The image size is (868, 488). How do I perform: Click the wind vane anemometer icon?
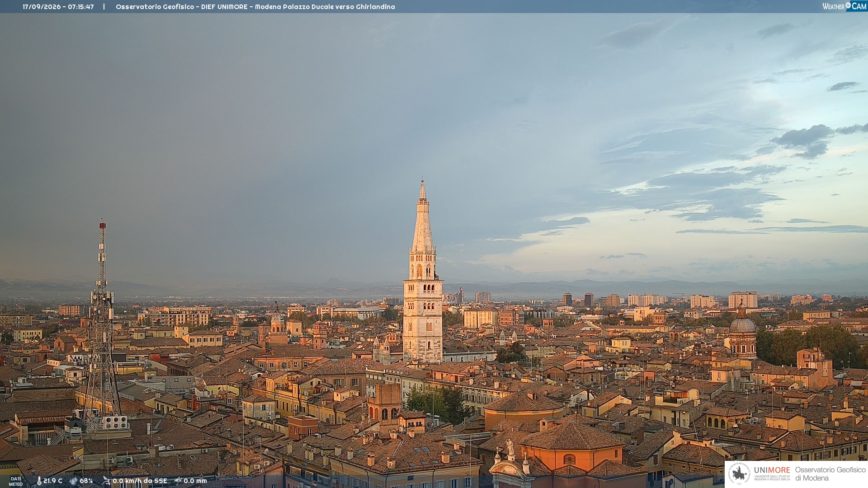[x=106, y=481]
